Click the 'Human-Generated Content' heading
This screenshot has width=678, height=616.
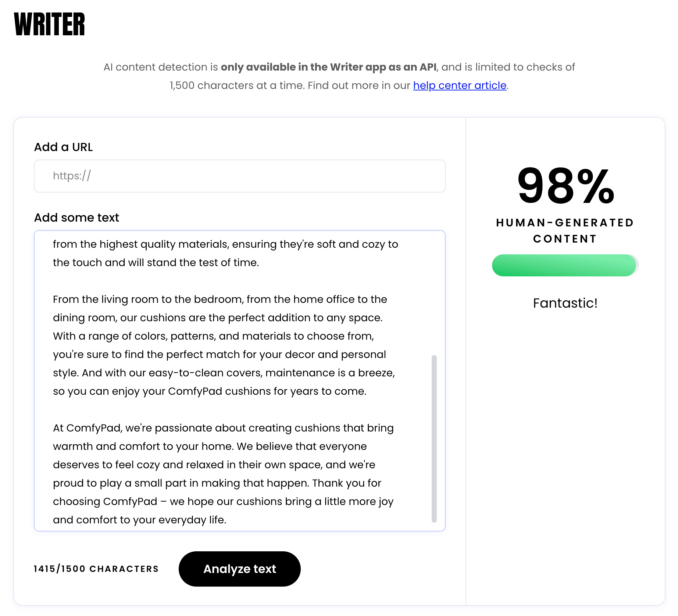[565, 231]
